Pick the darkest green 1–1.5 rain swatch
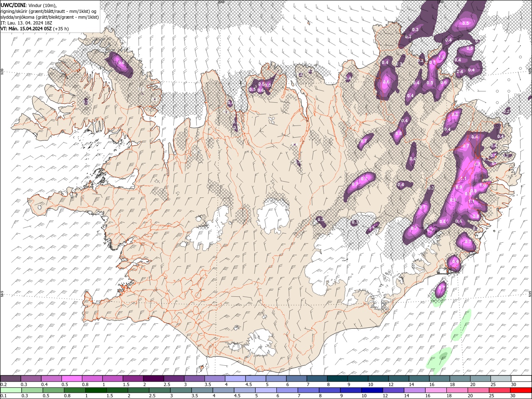Image resolution: width=532 pixels, height=399 pixels. 96,390
